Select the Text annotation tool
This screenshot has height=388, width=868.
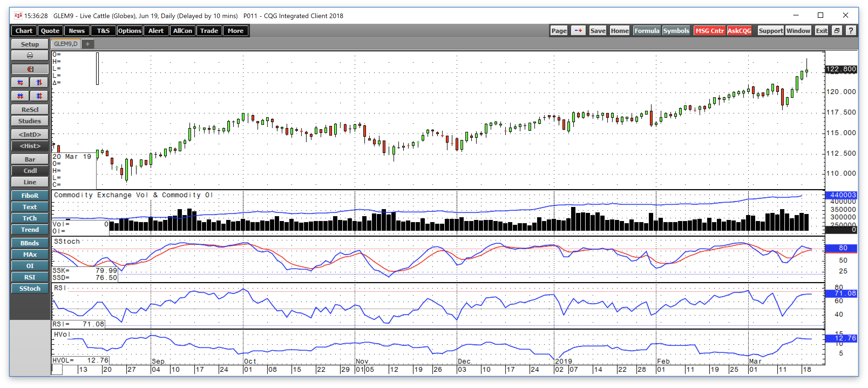tap(30, 207)
